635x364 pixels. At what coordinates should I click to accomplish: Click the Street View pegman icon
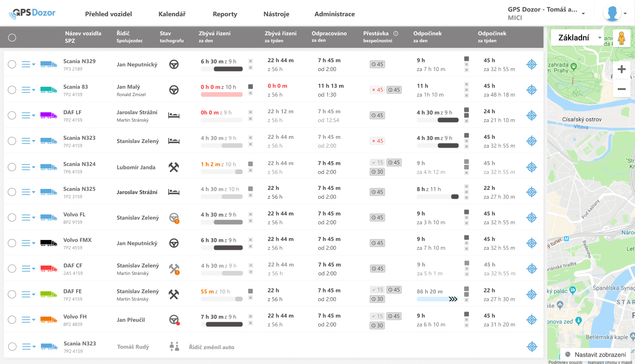[621, 38]
